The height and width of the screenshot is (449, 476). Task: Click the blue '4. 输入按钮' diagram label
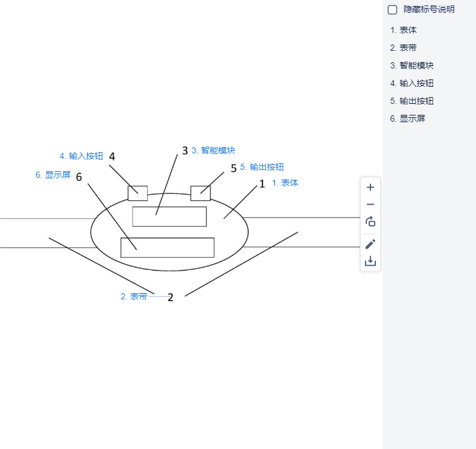(81, 156)
